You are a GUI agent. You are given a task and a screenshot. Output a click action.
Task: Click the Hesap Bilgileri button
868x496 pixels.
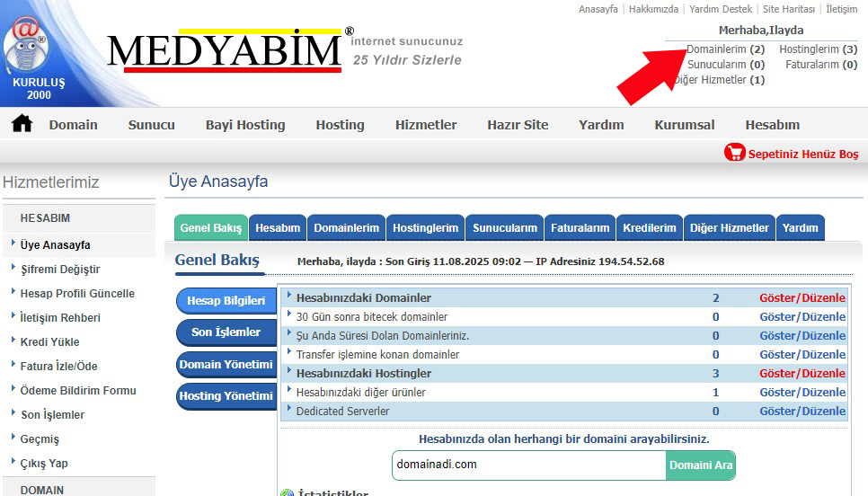226,301
